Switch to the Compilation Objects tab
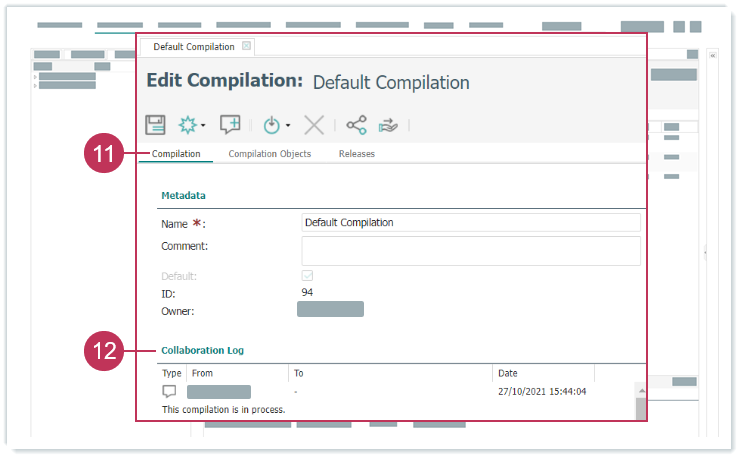Image resolution: width=741 pixels, height=459 pixels. click(269, 154)
